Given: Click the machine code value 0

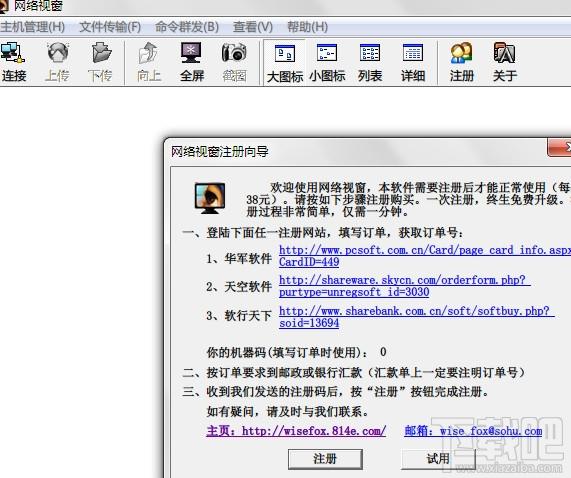Looking at the screenshot, I should [x=383, y=352].
